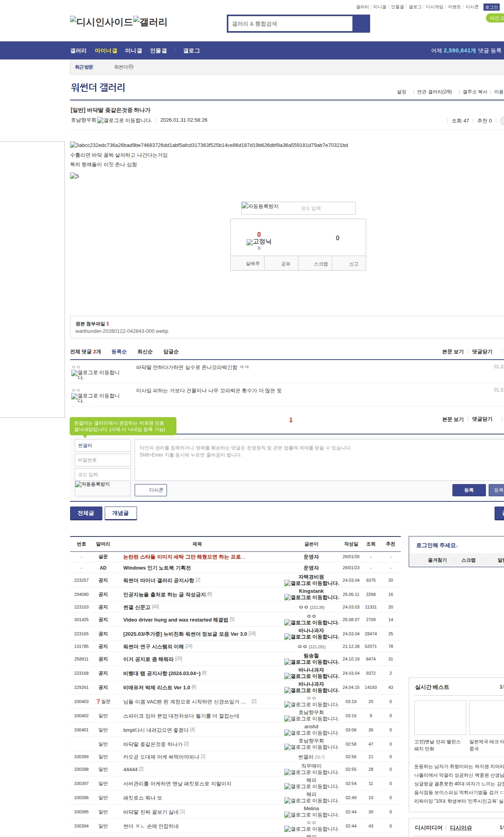Toggle 야간 모드 at the top right
Image resolution: width=504 pixels, height=837 pixels.
coord(495,18)
